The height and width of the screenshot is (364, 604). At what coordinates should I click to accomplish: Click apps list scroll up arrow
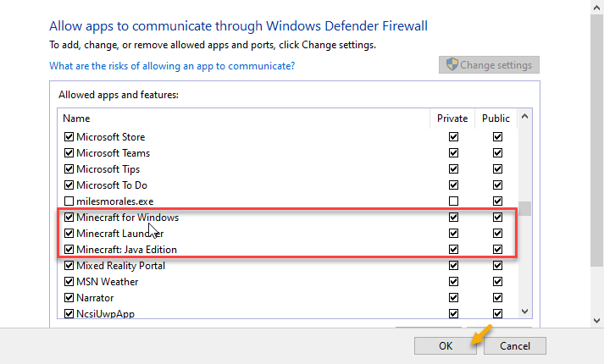pyautogui.click(x=524, y=116)
